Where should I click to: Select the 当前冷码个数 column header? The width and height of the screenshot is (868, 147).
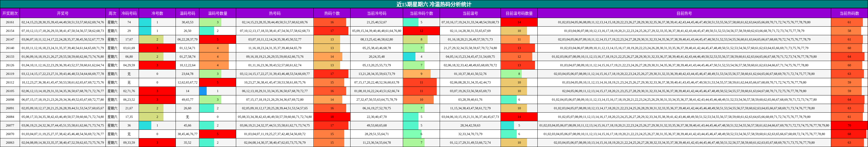click(x=421, y=14)
